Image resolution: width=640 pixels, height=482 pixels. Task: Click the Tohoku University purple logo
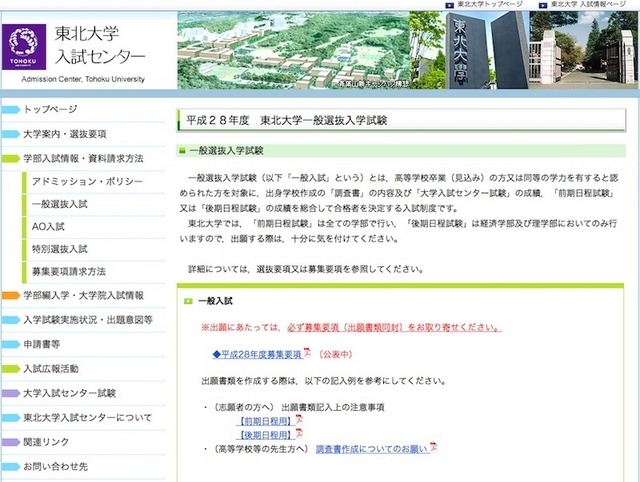(x=24, y=47)
